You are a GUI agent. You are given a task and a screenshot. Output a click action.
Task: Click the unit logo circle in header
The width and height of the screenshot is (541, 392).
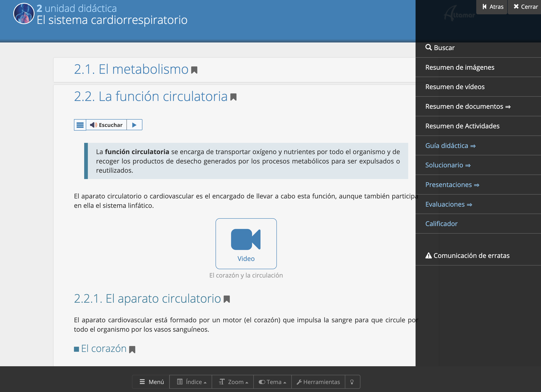pyautogui.click(x=24, y=14)
